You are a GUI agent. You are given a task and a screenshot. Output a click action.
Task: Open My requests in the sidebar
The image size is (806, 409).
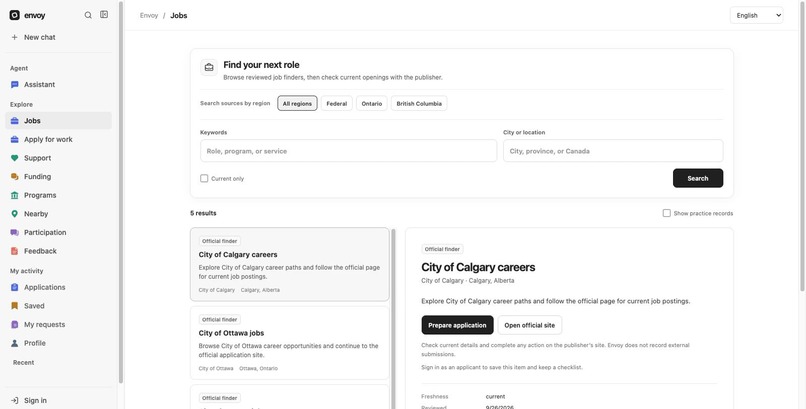pos(59,325)
